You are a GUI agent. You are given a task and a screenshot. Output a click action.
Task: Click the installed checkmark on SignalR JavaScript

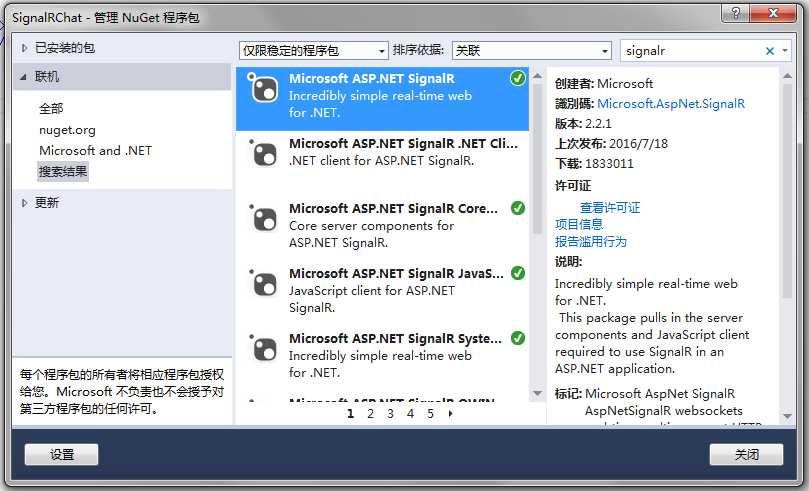(x=517, y=273)
